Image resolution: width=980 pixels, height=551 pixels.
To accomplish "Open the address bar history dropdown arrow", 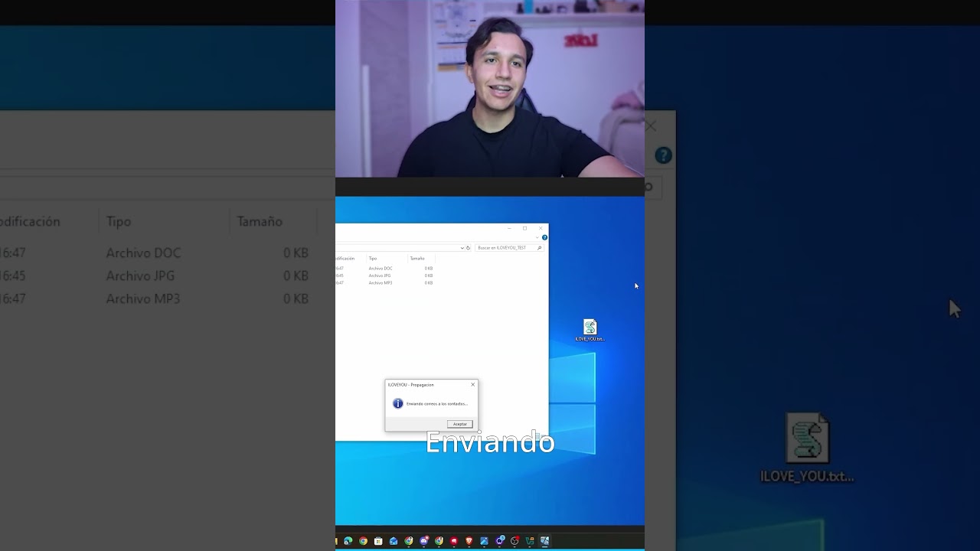I will 462,248.
